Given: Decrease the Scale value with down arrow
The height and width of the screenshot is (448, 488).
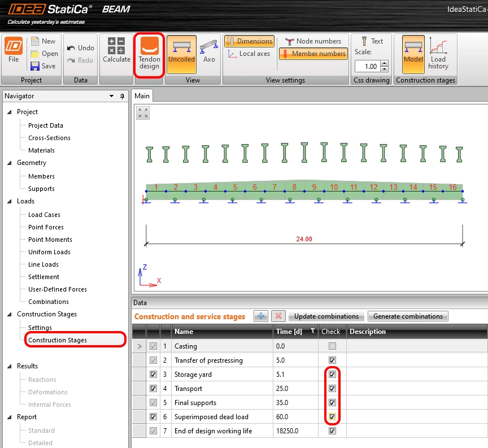Looking at the screenshot, I should coord(385,69).
